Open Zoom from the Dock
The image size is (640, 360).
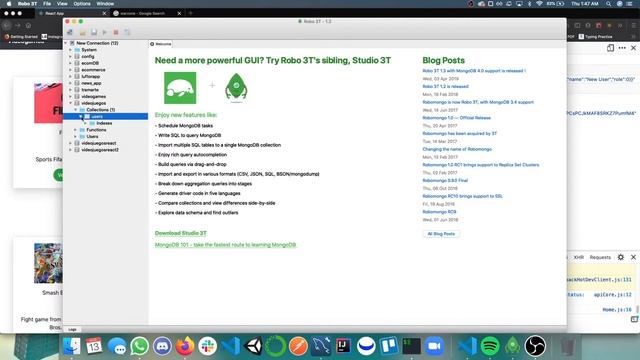click(434, 346)
